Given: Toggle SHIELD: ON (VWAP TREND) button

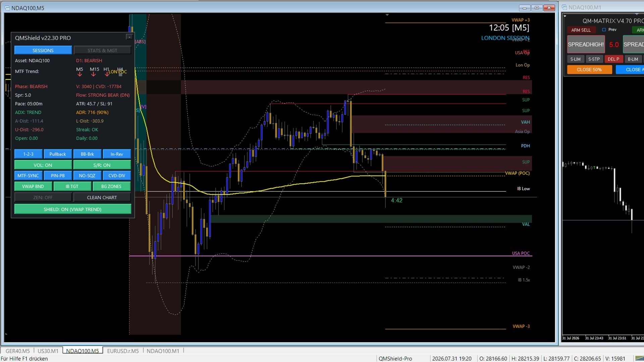Looking at the screenshot, I should [72, 209].
